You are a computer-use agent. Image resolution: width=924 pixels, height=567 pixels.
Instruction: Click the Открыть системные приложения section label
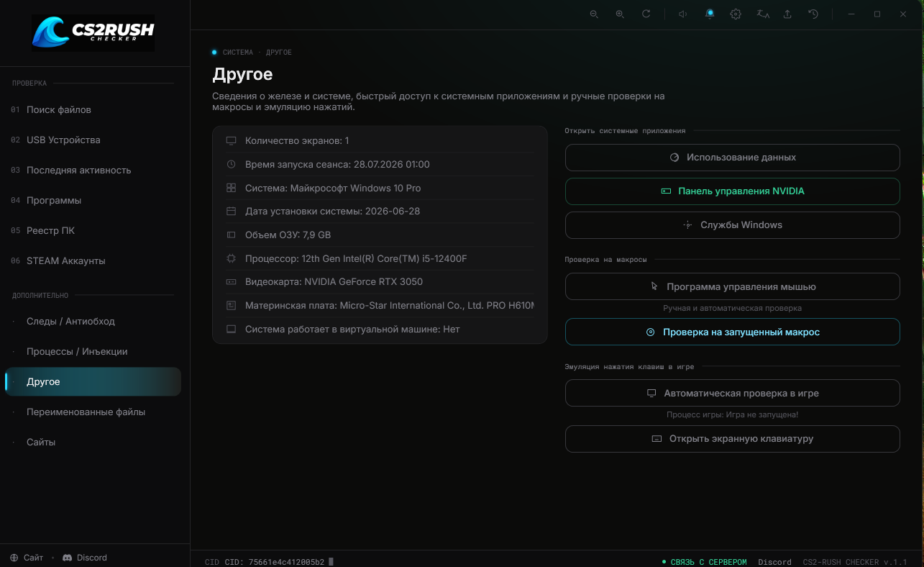click(x=625, y=131)
